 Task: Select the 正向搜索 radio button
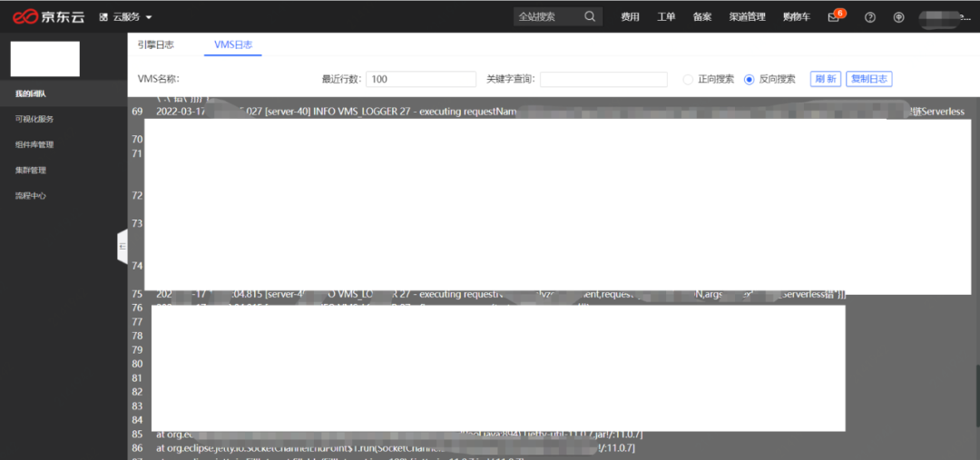tap(688, 79)
